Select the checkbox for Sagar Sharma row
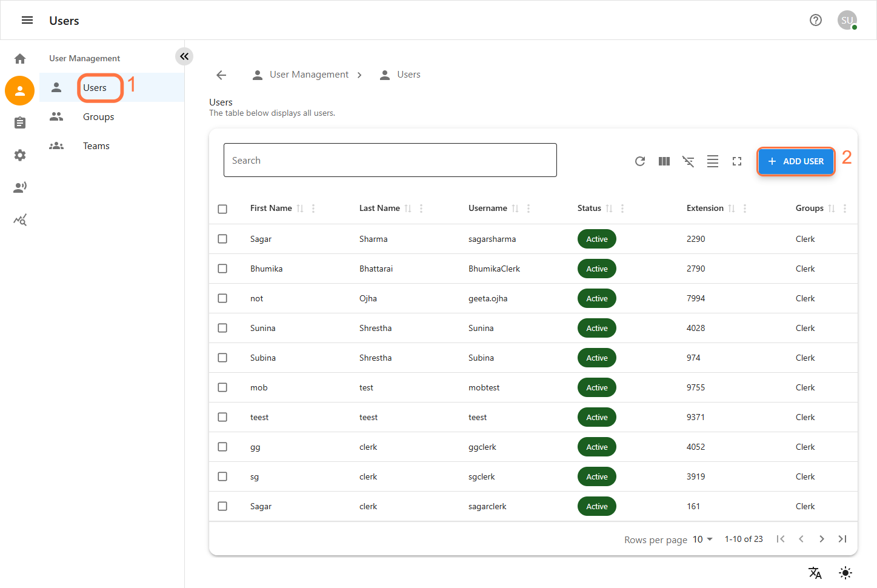This screenshot has width=877, height=588. (x=222, y=239)
